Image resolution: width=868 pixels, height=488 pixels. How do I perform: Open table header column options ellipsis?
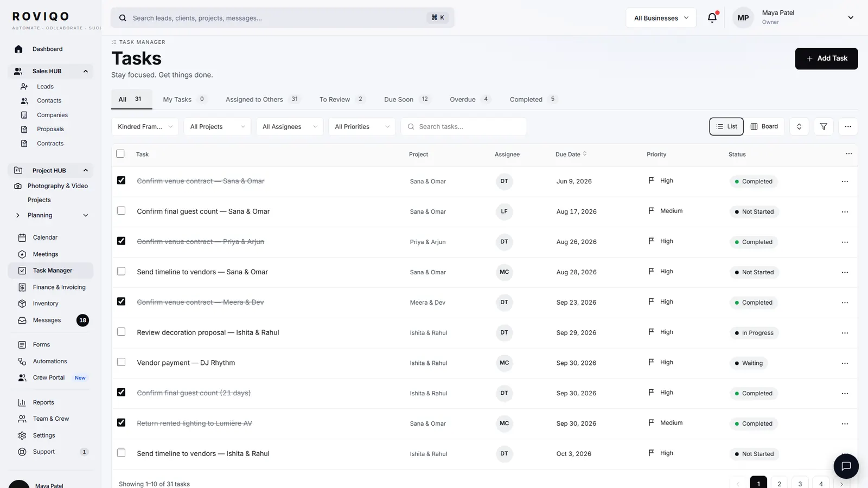click(849, 154)
